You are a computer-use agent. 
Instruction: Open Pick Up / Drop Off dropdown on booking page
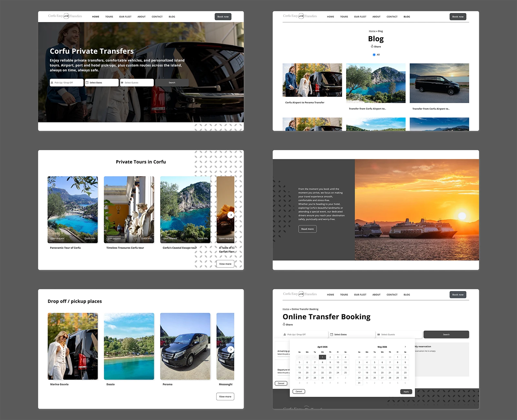coord(304,334)
